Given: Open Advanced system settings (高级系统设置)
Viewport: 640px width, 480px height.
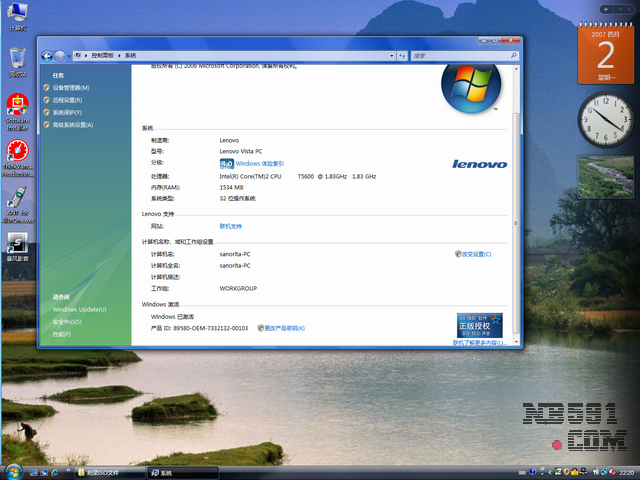Looking at the screenshot, I should tap(72, 125).
